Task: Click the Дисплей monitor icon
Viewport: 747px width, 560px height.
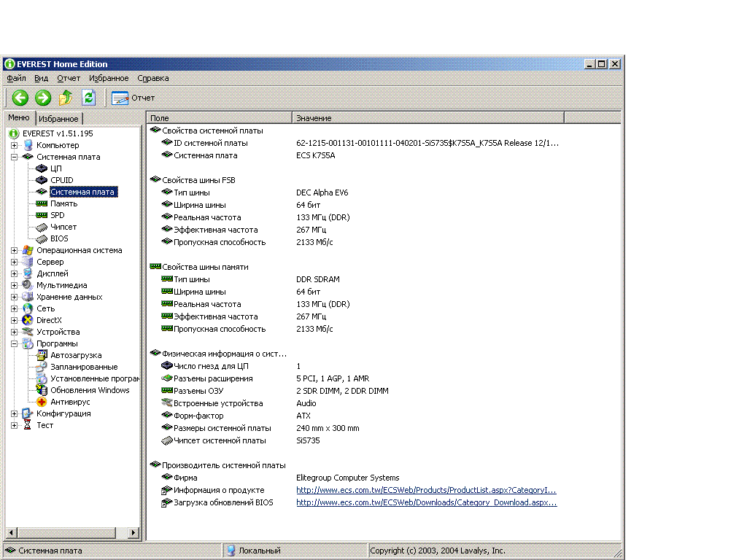Action: point(28,273)
